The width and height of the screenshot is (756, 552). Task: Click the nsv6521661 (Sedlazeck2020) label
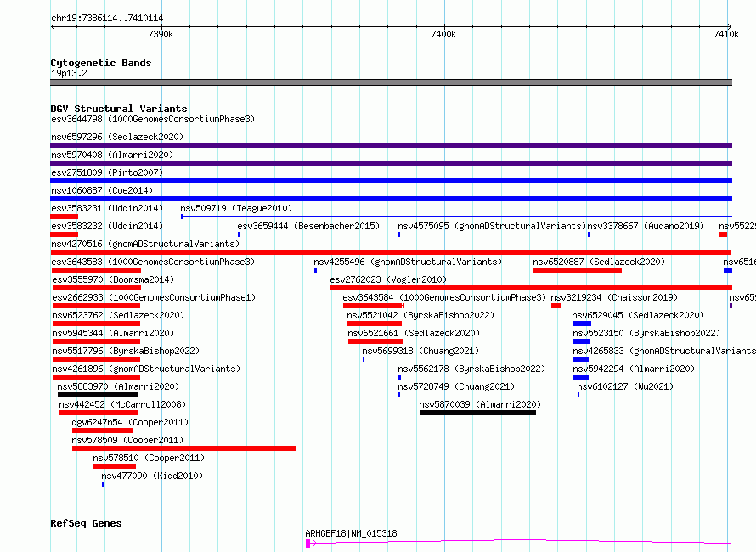tap(415, 333)
